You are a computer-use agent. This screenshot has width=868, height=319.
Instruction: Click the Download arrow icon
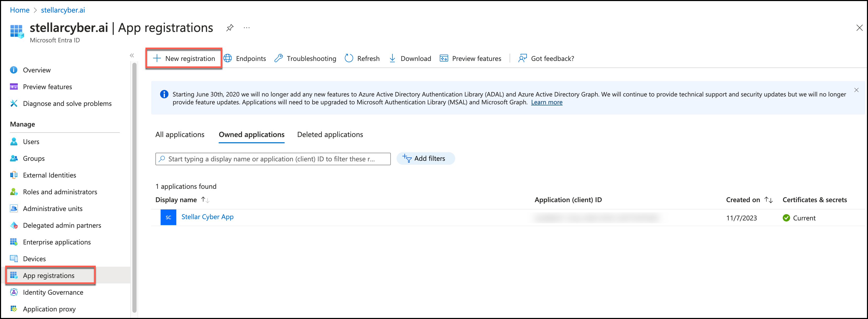[x=392, y=59]
